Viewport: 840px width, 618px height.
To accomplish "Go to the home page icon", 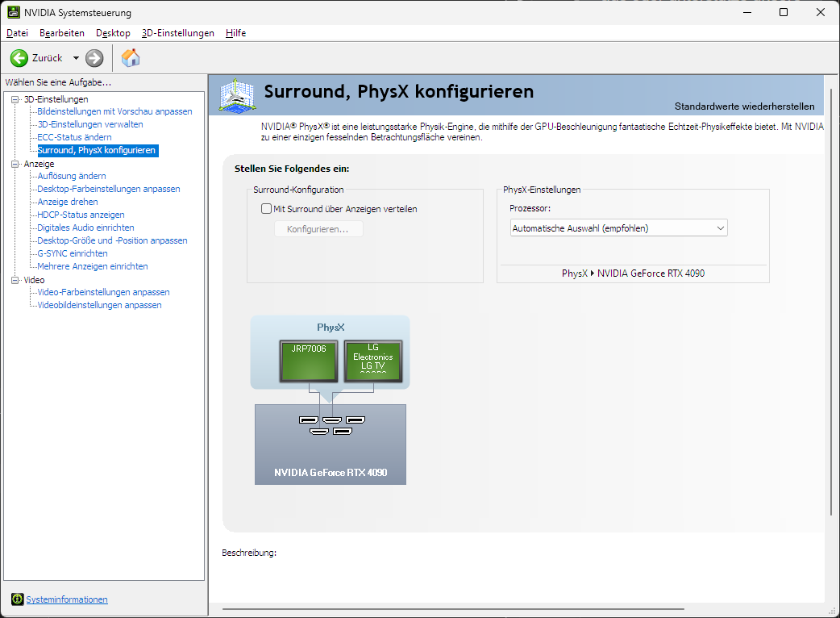I will [130, 58].
